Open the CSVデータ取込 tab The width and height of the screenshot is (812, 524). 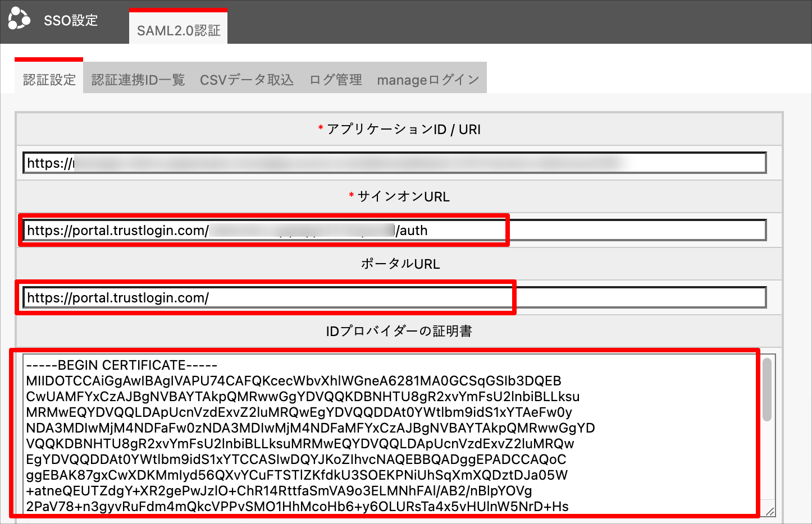247,80
